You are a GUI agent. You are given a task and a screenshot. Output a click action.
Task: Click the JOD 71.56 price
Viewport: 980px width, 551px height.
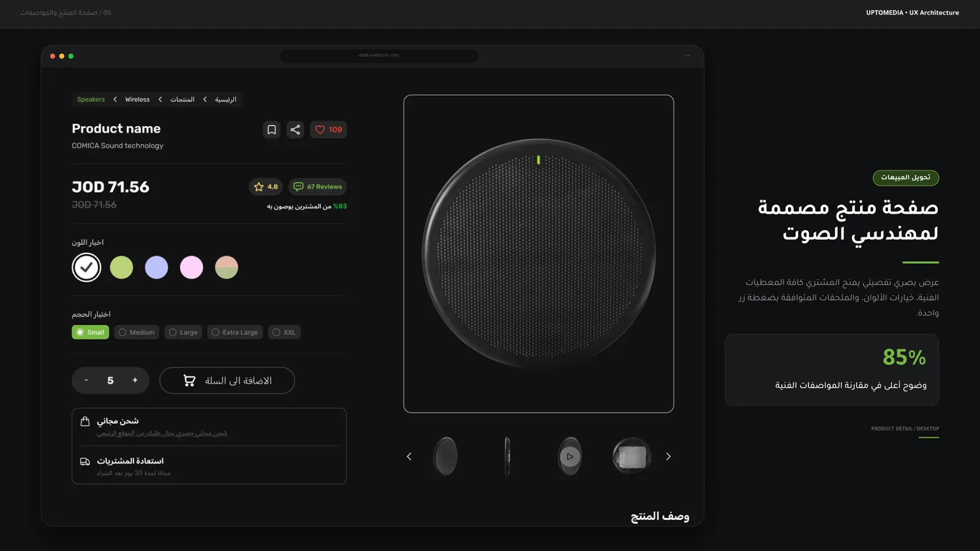(x=110, y=187)
